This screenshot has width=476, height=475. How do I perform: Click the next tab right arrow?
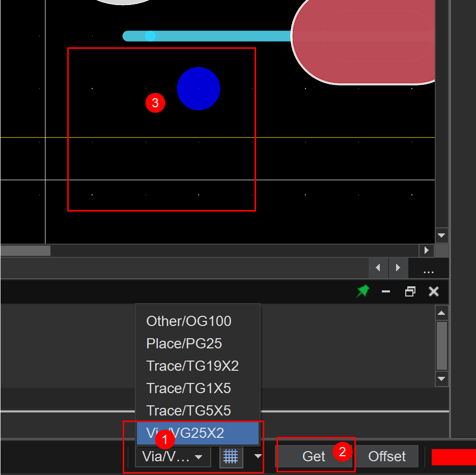coord(398,268)
